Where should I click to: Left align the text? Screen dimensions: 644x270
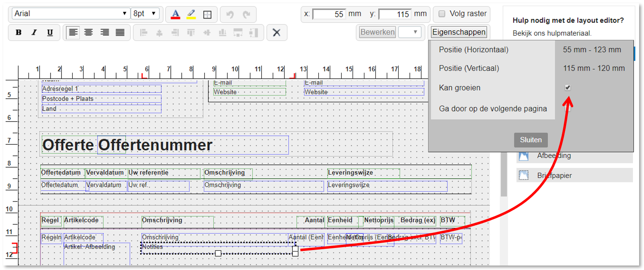pyautogui.click(x=73, y=33)
